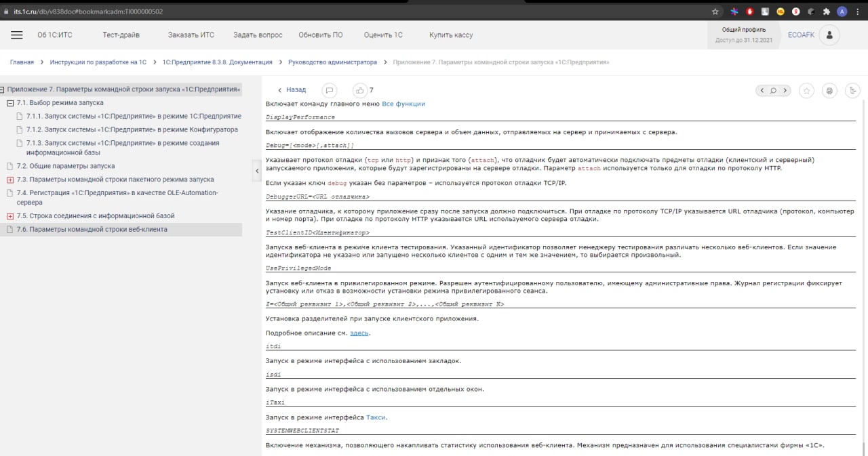Click the colorful asterisk extension icon
This screenshot has height=456, width=868.
tap(734, 12)
